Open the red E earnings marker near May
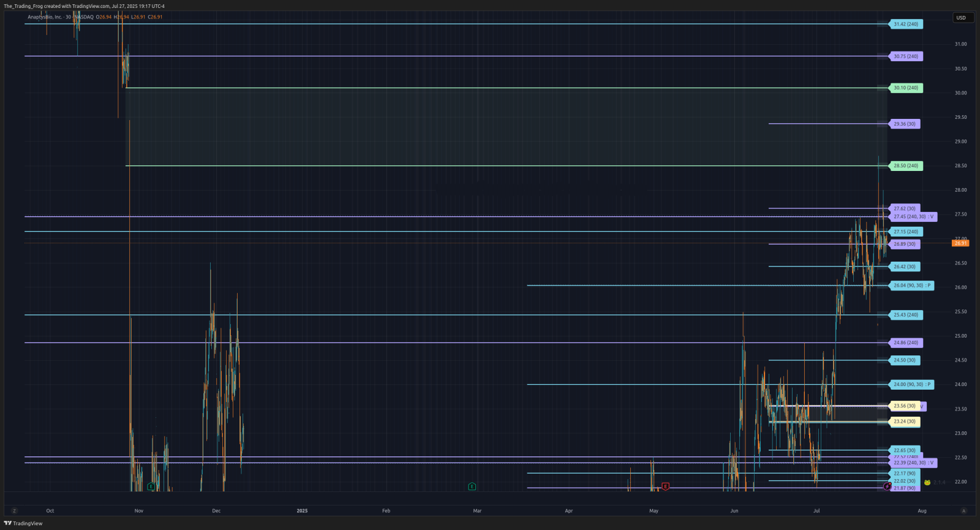Image resolution: width=980 pixels, height=530 pixels. click(x=665, y=486)
